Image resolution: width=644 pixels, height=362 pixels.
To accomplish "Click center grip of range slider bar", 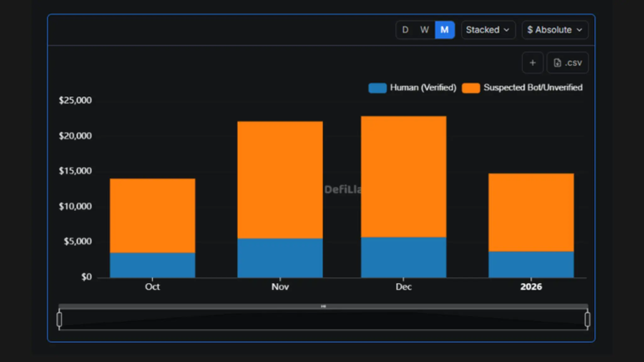I will point(323,306).
